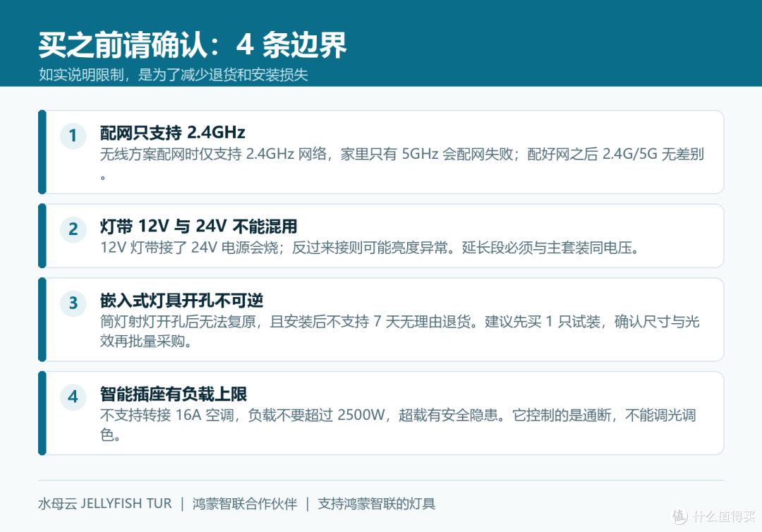The image size is (762, 532).
Task: Click footer text 支持鸿蒙智联的灯具
Action: click(376, 503)
